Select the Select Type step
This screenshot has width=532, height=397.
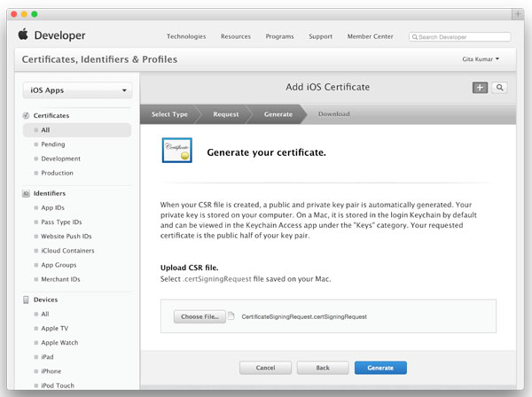pos(169,114)
